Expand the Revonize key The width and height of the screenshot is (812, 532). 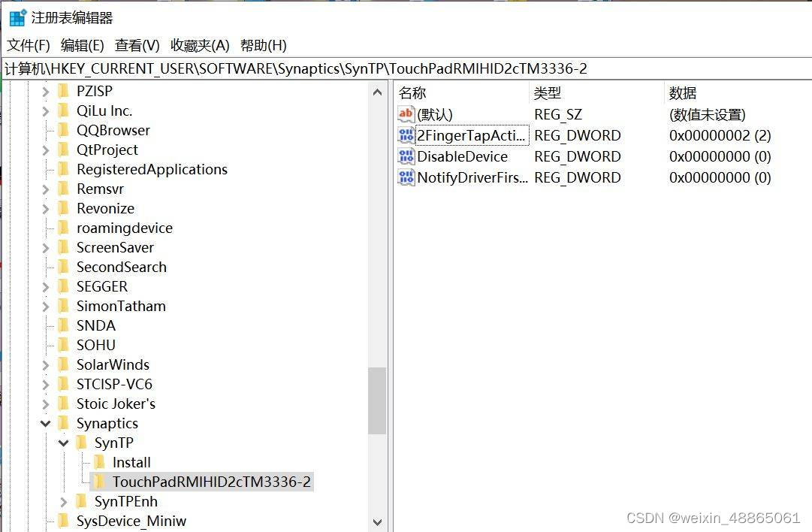click(46, 209)
